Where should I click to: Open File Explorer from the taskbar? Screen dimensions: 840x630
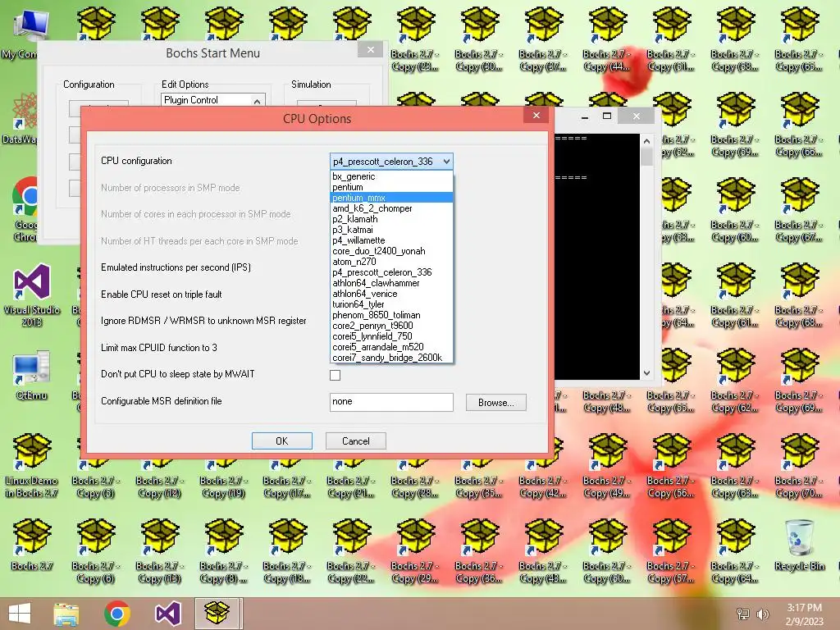[x=66, y=614]
